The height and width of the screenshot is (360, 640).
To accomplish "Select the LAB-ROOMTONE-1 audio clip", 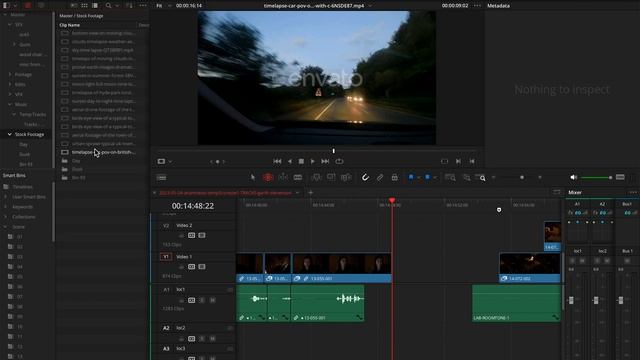I will (x=516, y=303).
